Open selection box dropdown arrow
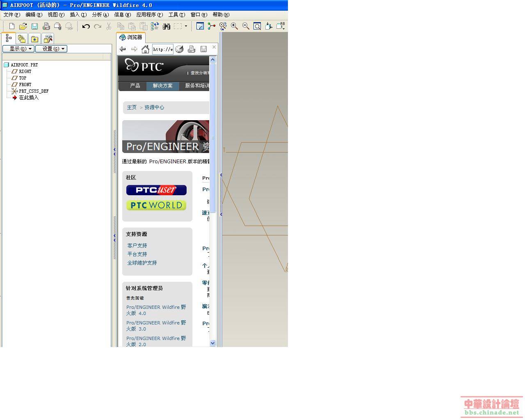 pyautogui.click(x=186, y=26)
